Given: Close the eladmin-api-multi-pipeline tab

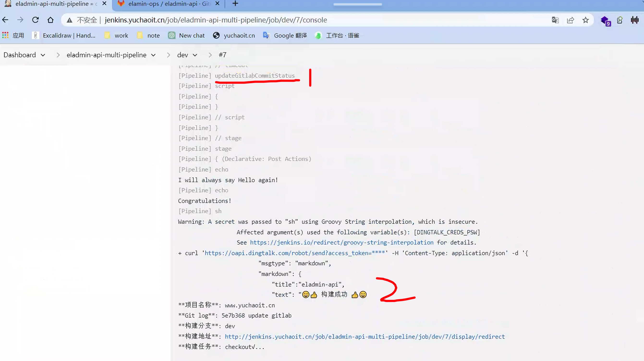Looking at the screenshot, I should [104, 4].
